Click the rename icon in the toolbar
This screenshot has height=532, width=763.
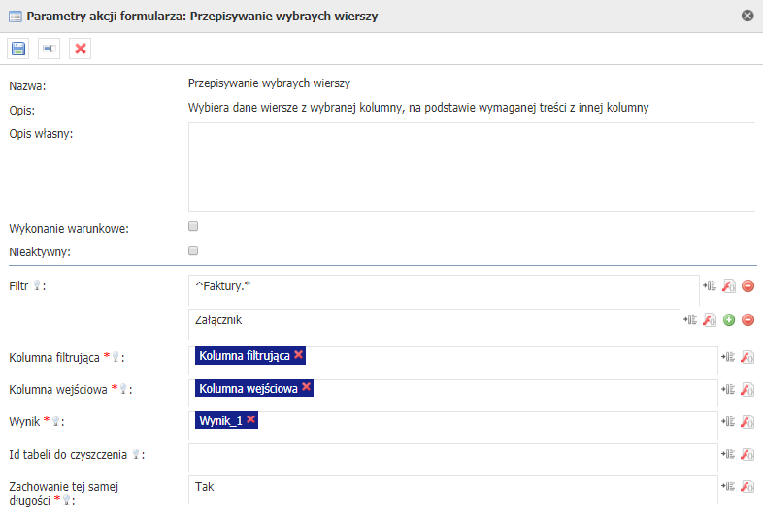click(x=49, y=49)
